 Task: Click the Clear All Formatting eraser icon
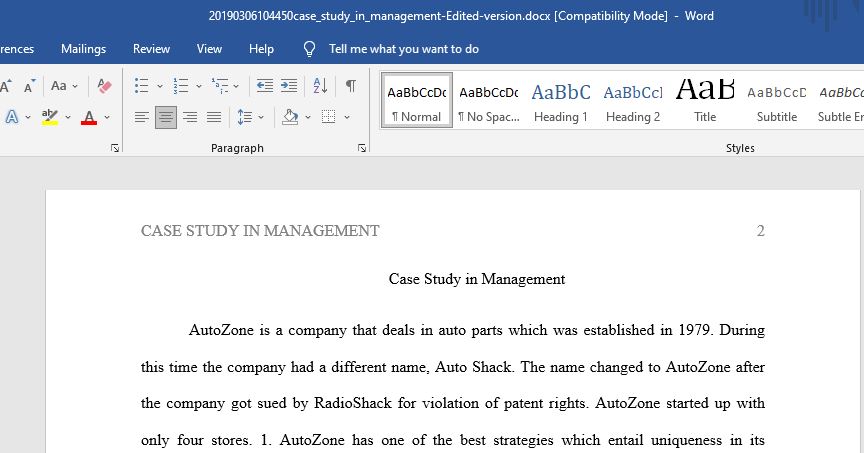point(104,86)
